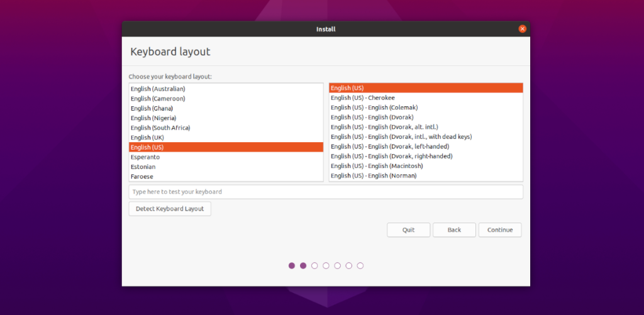Select English (Cameroon) layout
Viewport: 644px width, 315px height.
coord(226,99)
